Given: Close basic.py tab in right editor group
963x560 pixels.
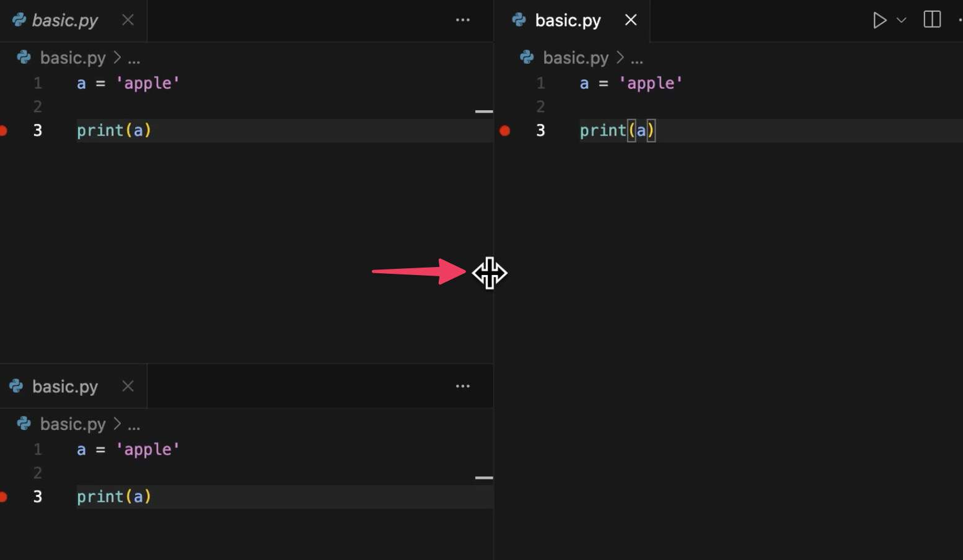Looking at the screenshot, I should point(631,20).
